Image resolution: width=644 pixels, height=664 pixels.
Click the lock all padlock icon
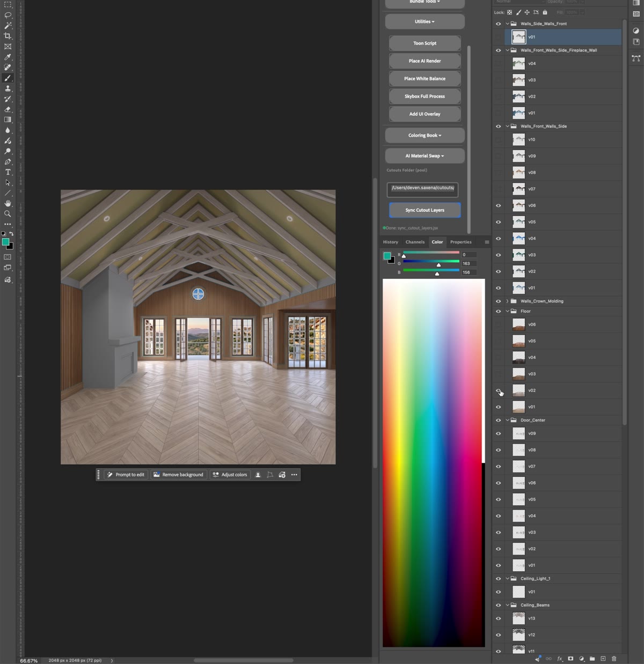(545, 12)
